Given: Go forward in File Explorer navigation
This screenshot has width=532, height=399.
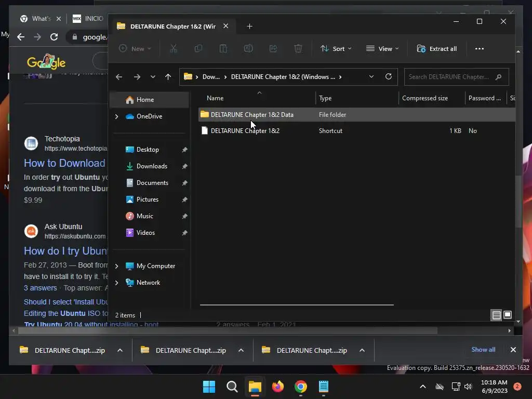Looking at the screenshot, I should (x=137, y=77).
